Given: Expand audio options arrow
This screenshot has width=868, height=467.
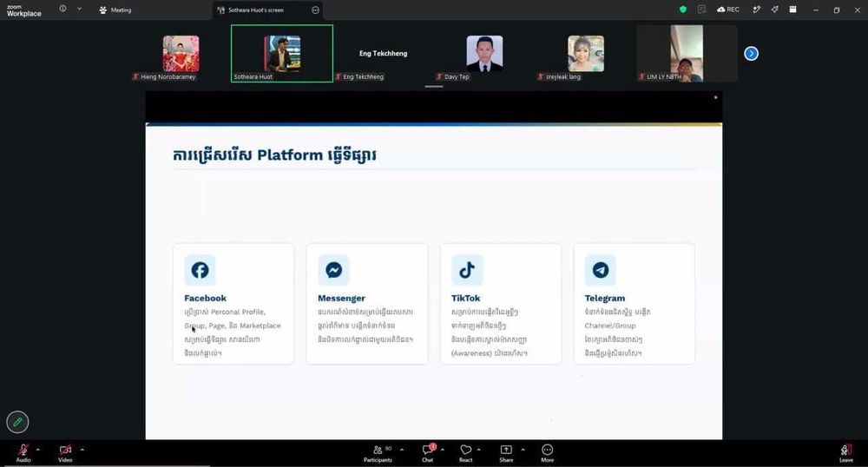Looking at the screenshot, I should (x=37, y=450).
